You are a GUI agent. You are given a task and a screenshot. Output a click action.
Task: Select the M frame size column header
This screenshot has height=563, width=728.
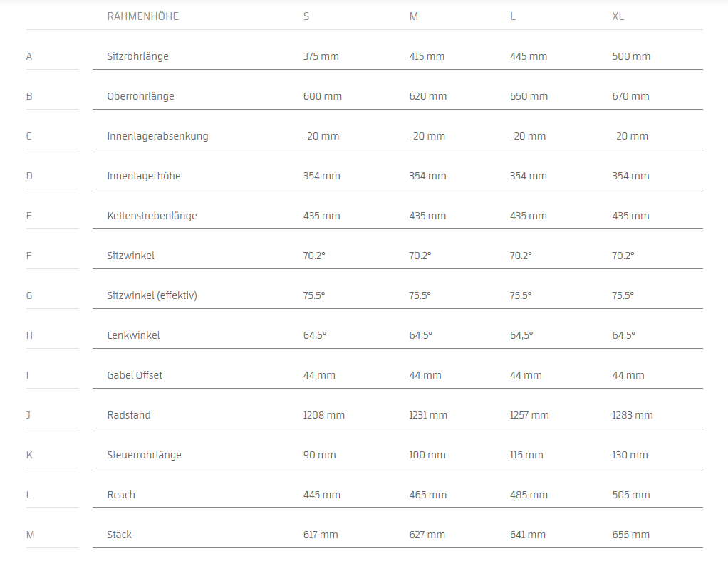(x=414, y=16)
